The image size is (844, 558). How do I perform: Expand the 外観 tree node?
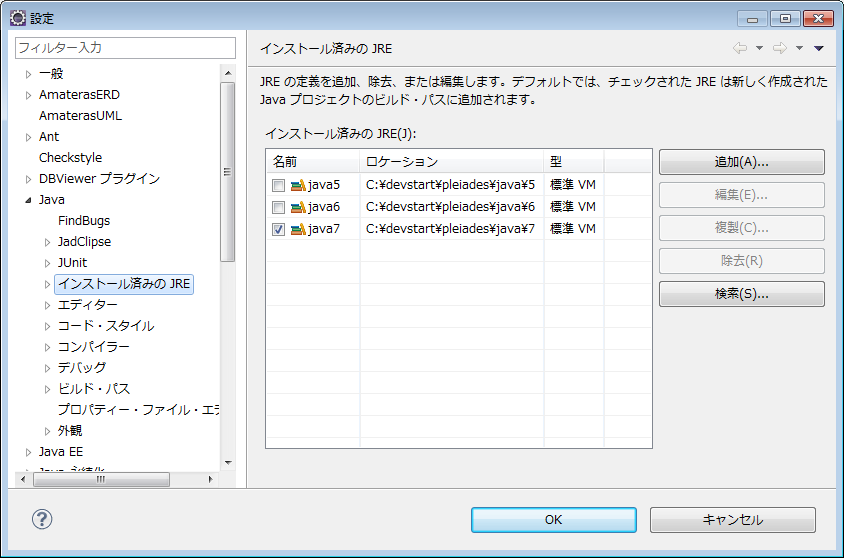tap(47, 432)
